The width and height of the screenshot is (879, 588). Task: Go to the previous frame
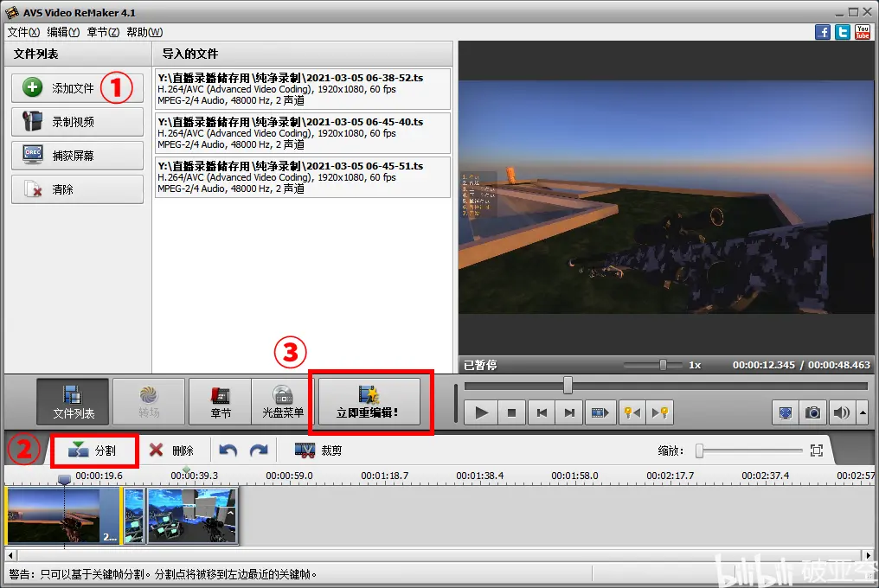click(x=542, y=413)
